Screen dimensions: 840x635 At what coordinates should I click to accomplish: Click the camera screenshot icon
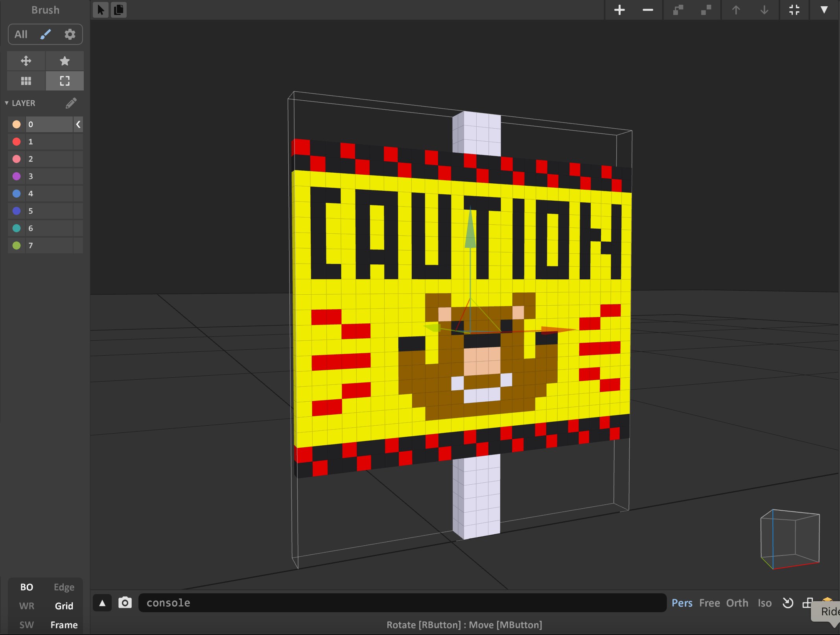coord(125,603)
